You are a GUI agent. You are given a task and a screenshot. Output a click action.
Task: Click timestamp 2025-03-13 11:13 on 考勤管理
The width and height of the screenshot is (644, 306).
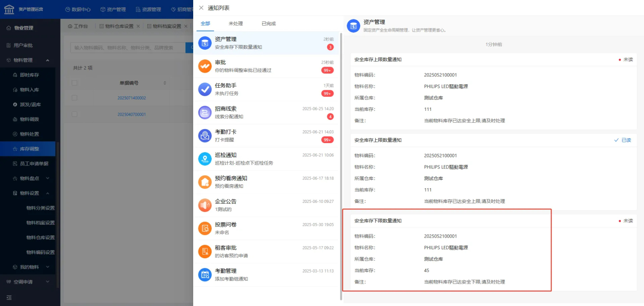(x=318, y=271)
